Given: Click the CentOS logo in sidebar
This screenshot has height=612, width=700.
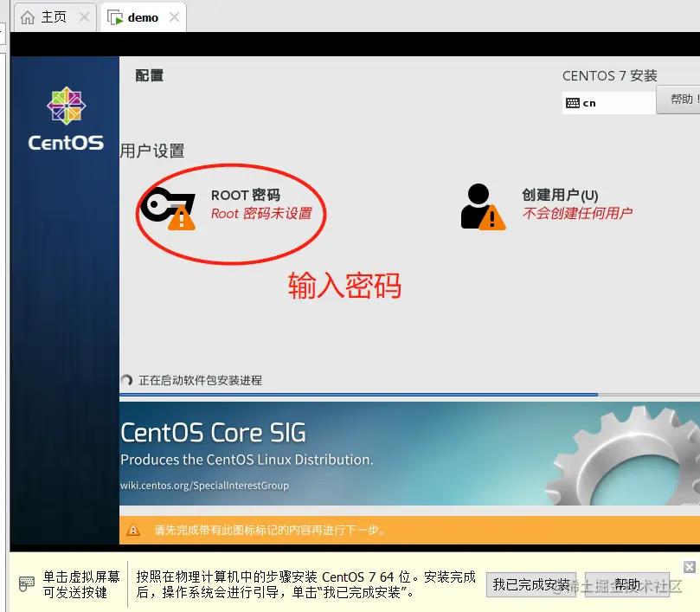Looking at the screenshot, I should coord(66,119).
